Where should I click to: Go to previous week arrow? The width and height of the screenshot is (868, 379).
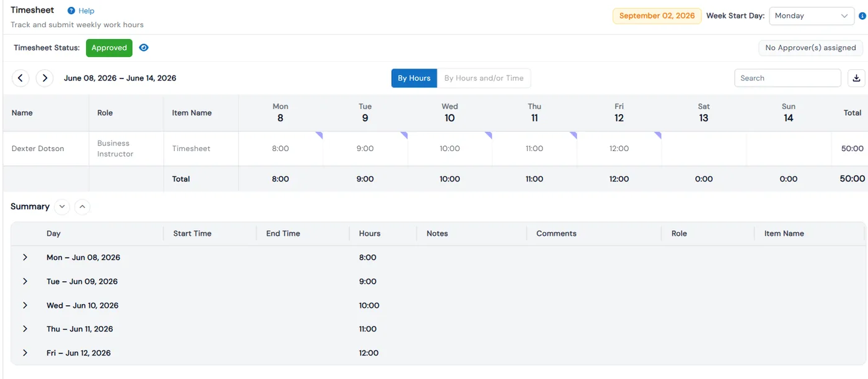20,78
